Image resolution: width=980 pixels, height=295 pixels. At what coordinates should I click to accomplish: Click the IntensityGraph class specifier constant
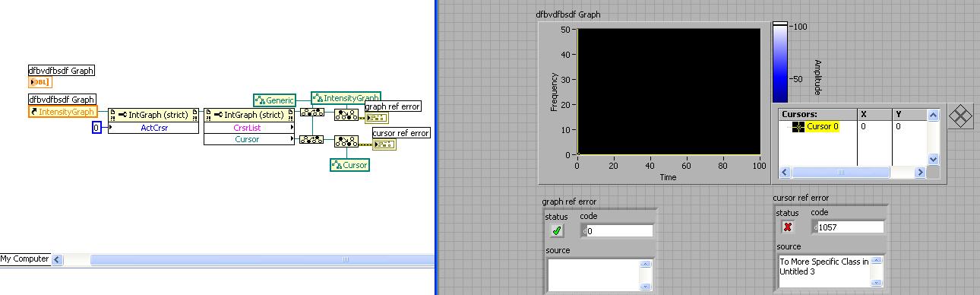pyautogui.click(x=346, y=98)
